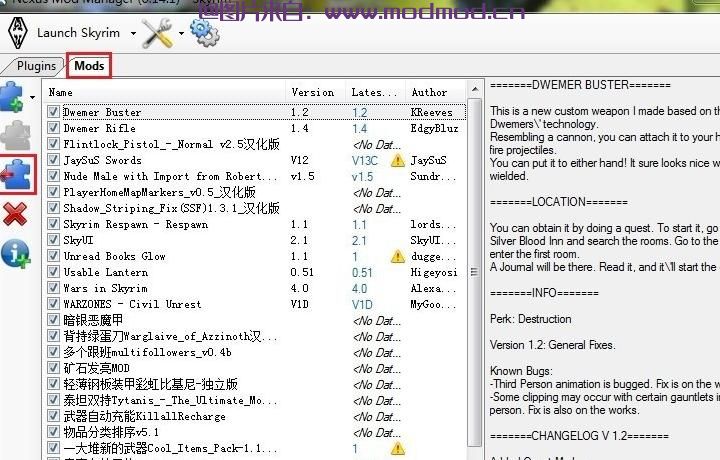
Task: Switch to the Plugins tab
Action: pyautogui.click(x=36, y=66)
